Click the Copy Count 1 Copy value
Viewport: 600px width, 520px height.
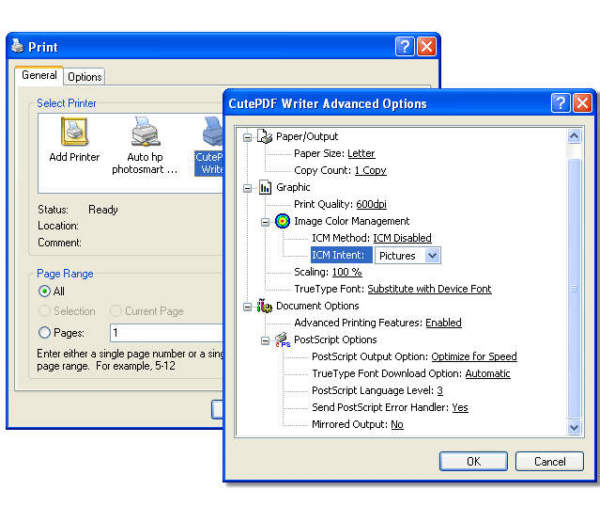[370, 170]
